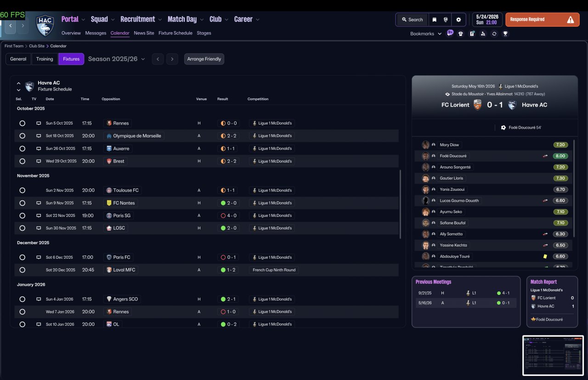The image size is (588, 380).
Task: Click the Havre AC club badge in header
Action: click(45, 26)
